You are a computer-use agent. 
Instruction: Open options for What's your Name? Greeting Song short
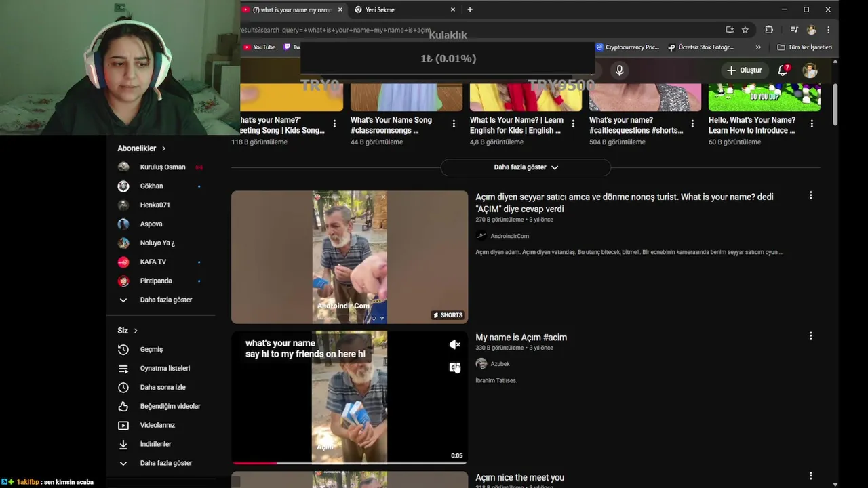point(334,123)
